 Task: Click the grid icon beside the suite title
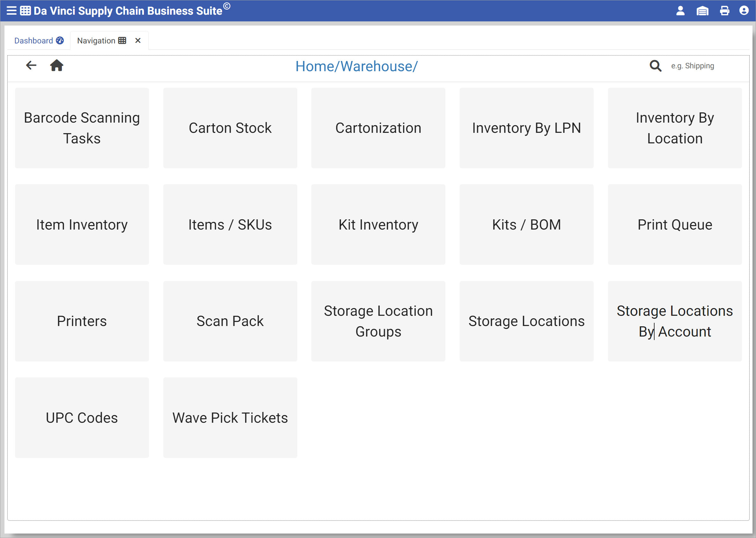click(25, 11)
